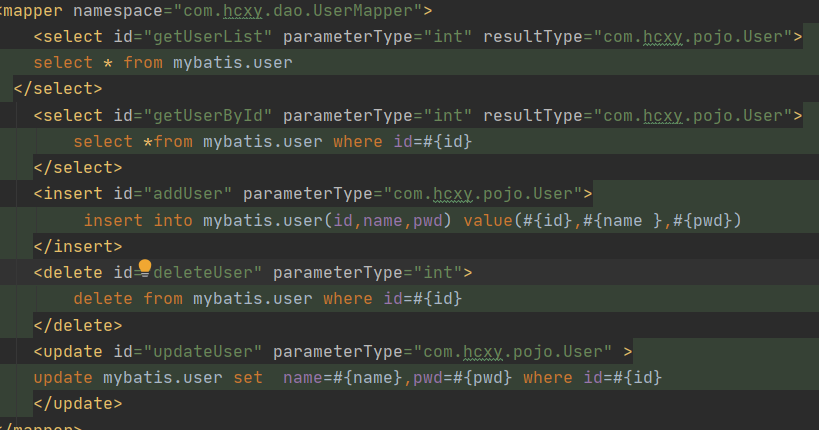Click the closing insert tag
This screenshot has height=430, width=819.
77,245
